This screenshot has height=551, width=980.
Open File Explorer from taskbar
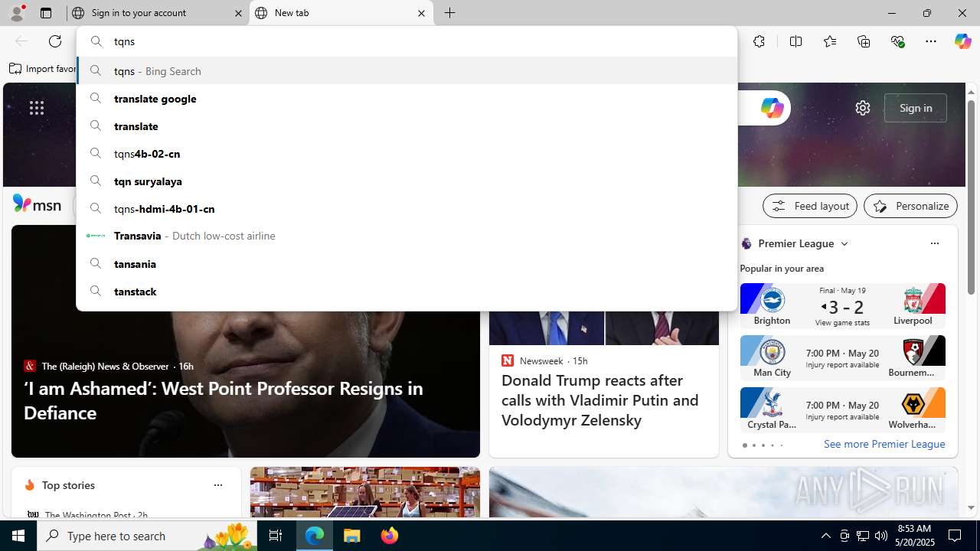point(352,536)
